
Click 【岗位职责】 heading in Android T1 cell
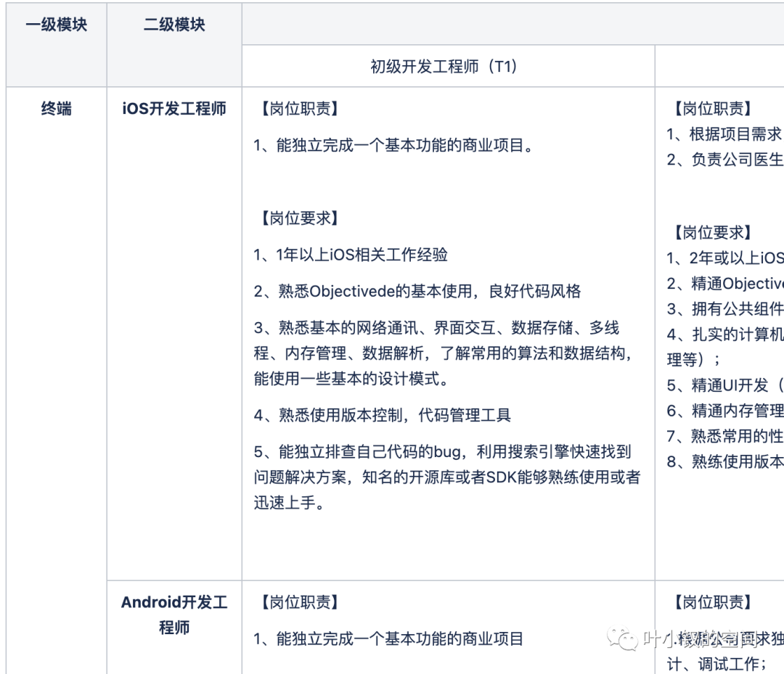click(300, 602)
